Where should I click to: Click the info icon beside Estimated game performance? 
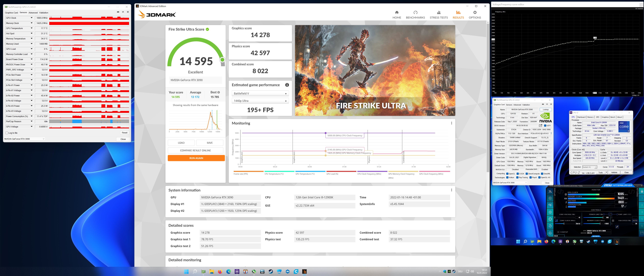(287, 85)
